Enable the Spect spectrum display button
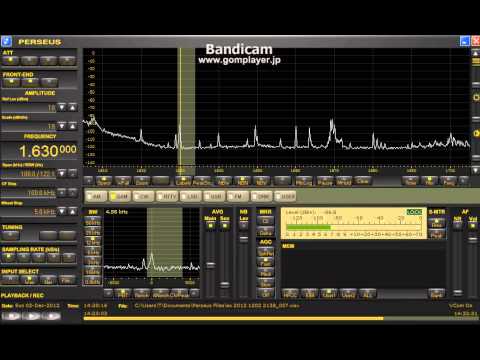This screenshot has width=480, height=360. (104, 181)
